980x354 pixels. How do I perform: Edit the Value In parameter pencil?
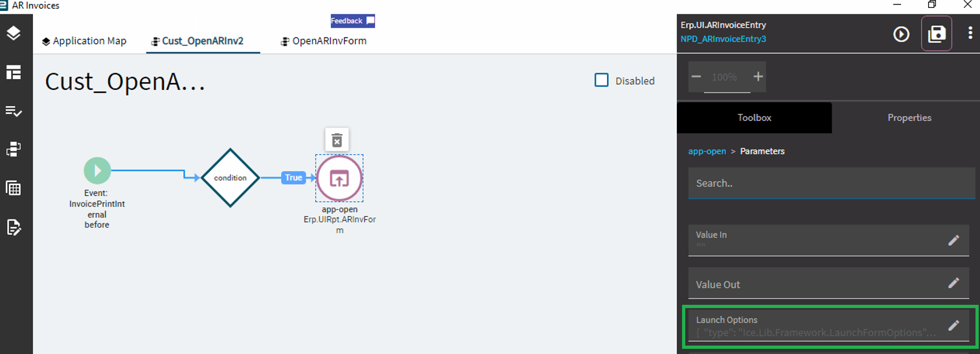pos(953,240)
